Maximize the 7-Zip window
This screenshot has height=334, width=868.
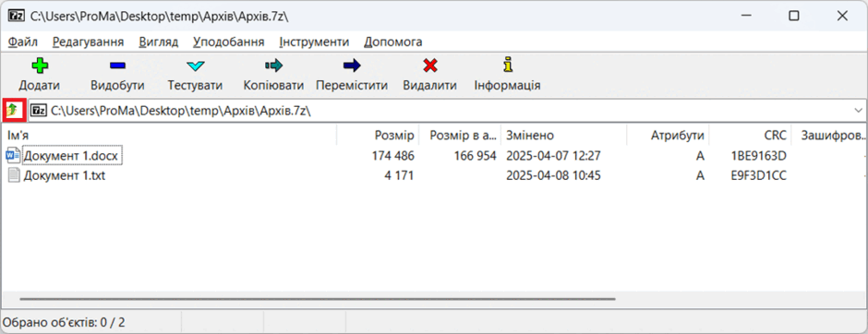click(794, 17)
